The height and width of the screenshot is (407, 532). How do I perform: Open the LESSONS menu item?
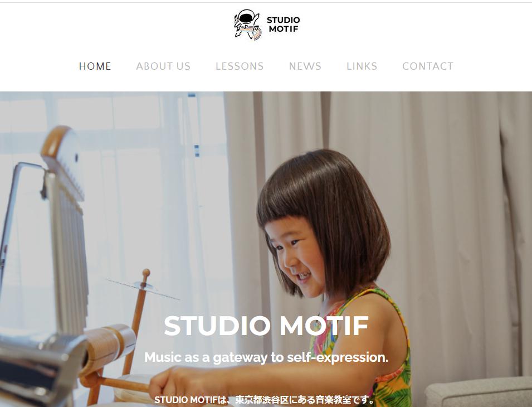coord(240,66)
